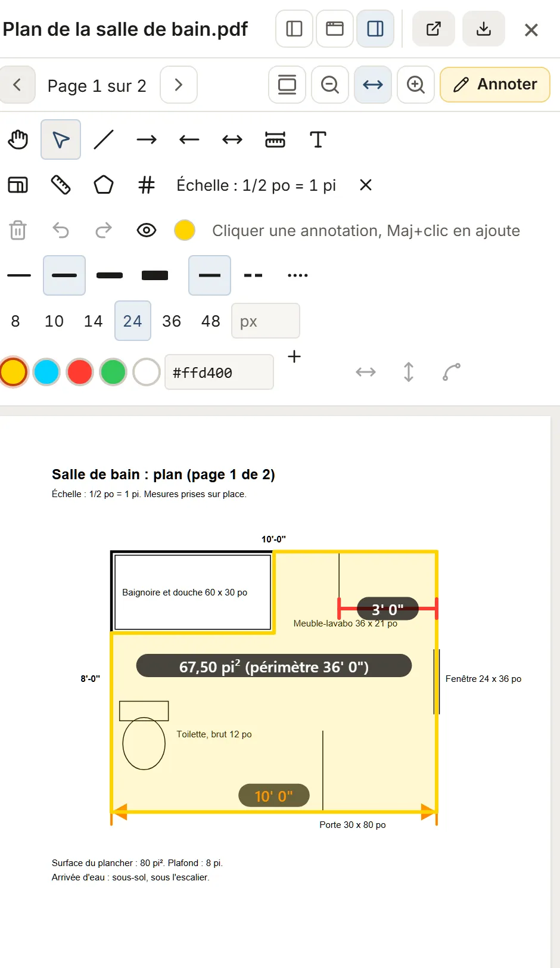Toggle annotation visibility with the eye icon
Image resolution: width=560 pixels, height=968 pixels.
[147, 230]
